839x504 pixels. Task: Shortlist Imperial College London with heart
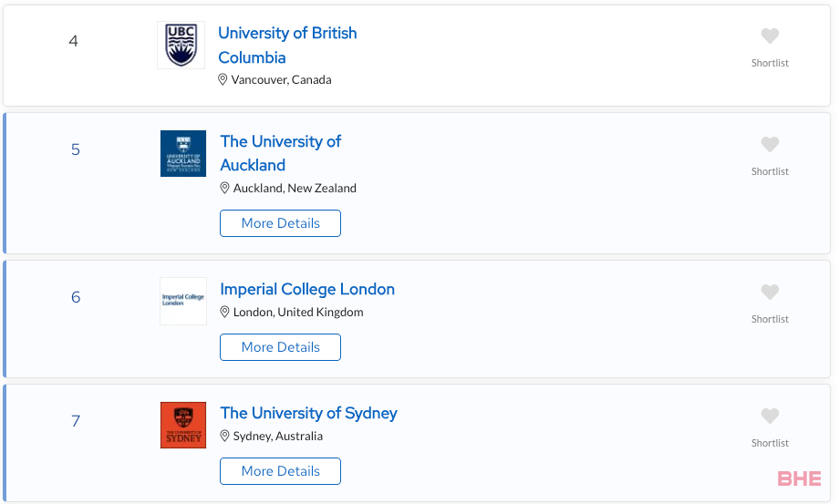[770, 292]
